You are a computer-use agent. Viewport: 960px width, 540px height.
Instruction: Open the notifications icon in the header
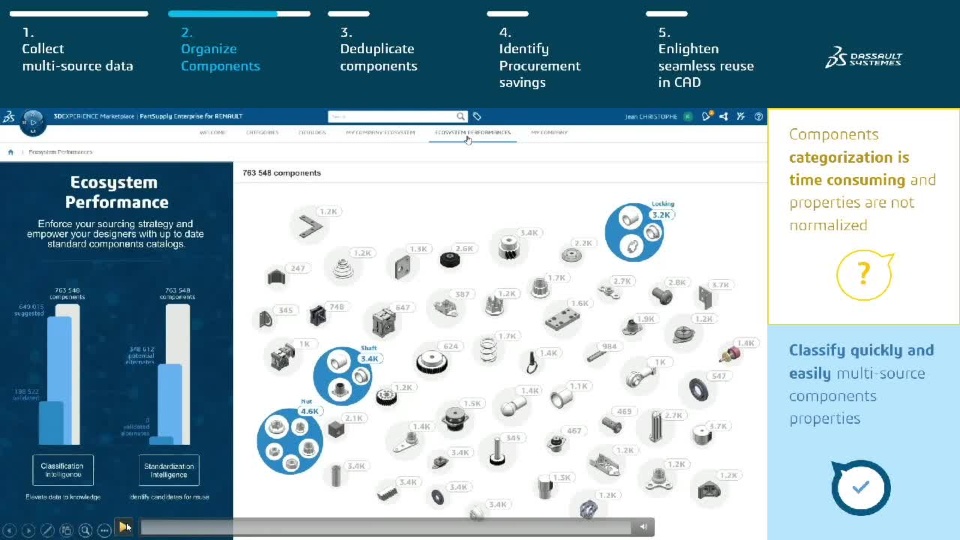pyautogui.click(x=707, y=116)
